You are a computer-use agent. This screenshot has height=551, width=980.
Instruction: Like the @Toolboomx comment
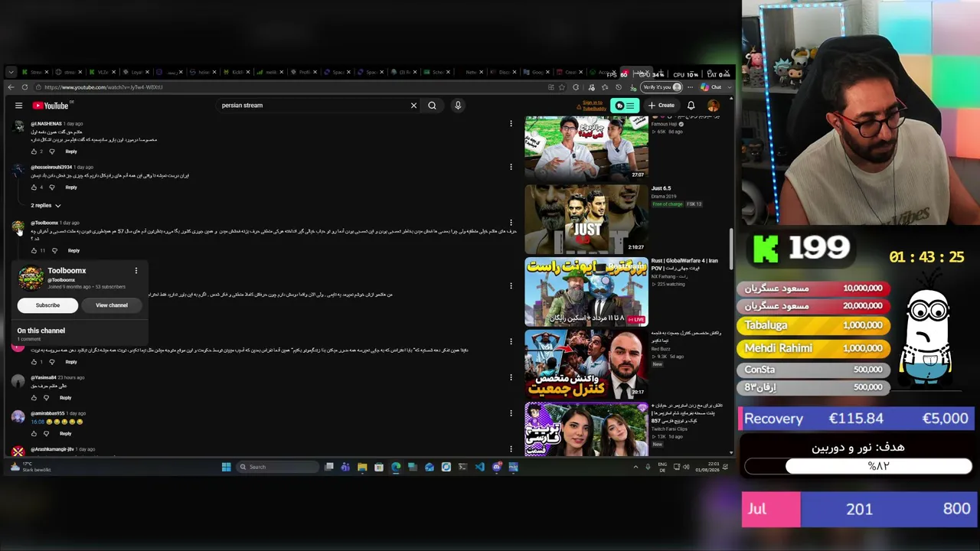click(x=34, y=250)
